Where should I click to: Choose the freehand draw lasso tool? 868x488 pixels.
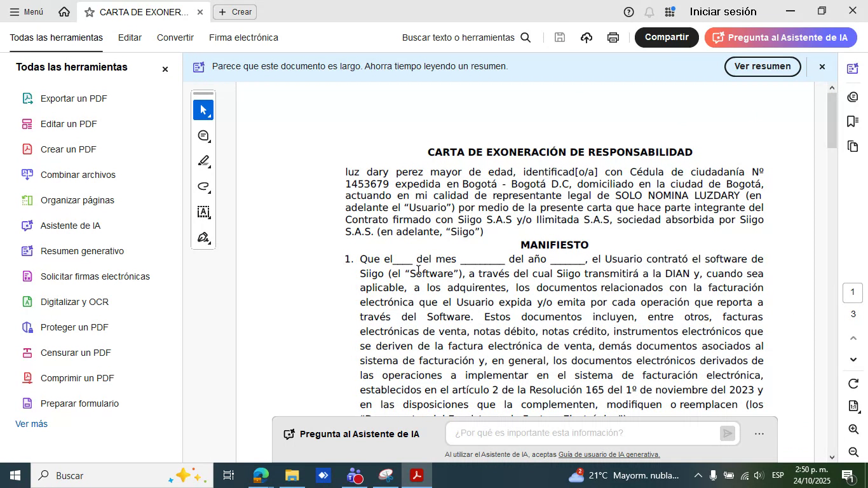pos(203,186)
